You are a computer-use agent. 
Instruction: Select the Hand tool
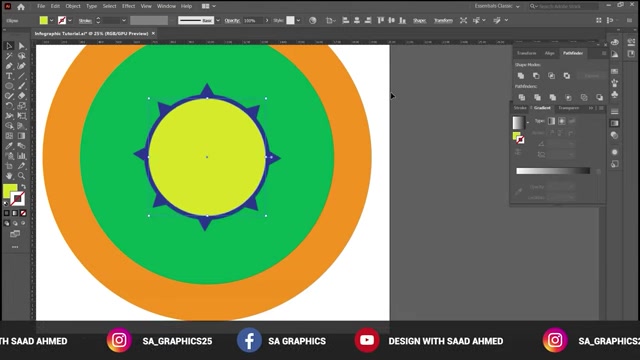[x=9, y=176]
